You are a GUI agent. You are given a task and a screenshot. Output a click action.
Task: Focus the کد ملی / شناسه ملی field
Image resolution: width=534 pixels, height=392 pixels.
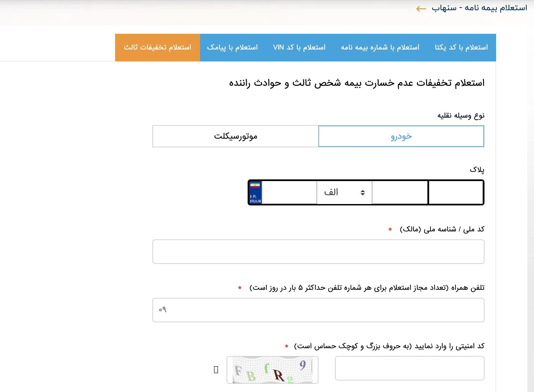pyautogui.click(x=318, y=252)
